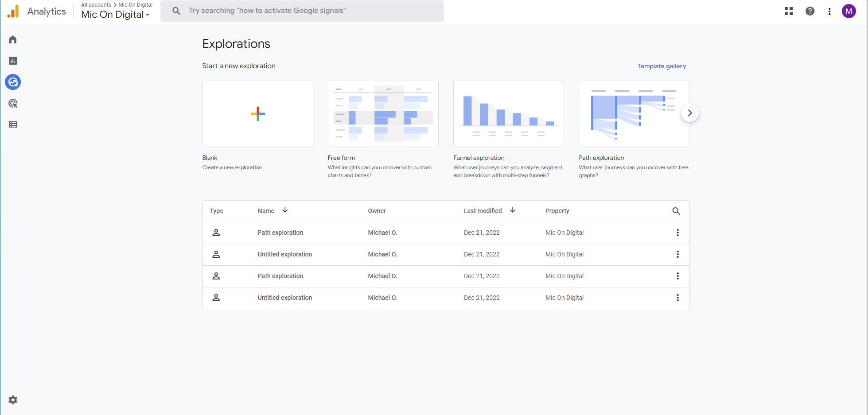This screenshot has width=868, height=415.
Task: Open Configure list icon in sidebar
Action: click(13, 124)
